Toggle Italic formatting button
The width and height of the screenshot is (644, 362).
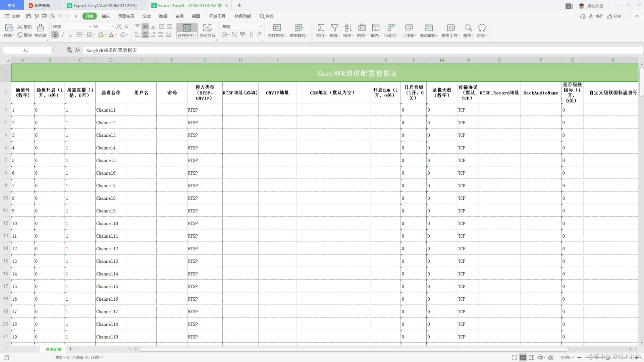point(63,35)
